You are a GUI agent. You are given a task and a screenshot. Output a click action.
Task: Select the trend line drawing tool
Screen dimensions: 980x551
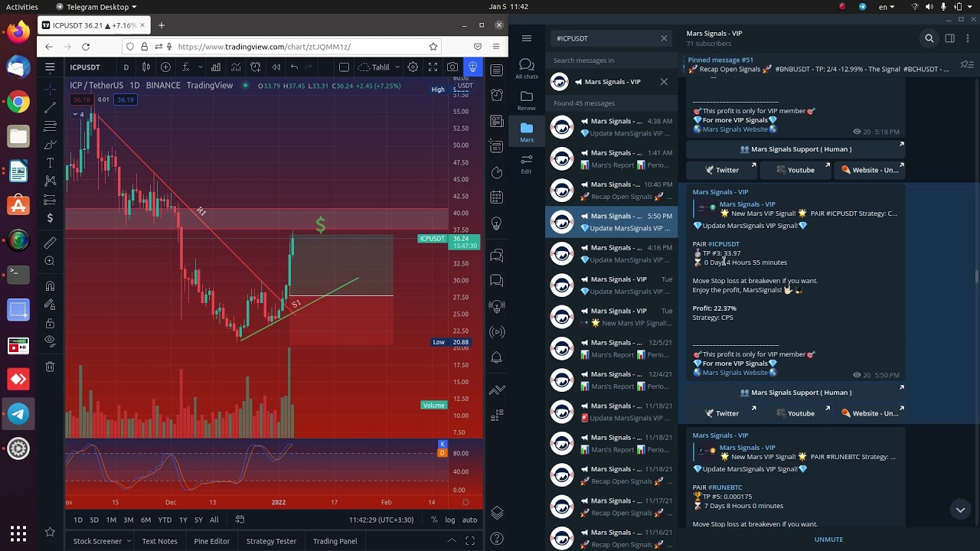point(50,108)
